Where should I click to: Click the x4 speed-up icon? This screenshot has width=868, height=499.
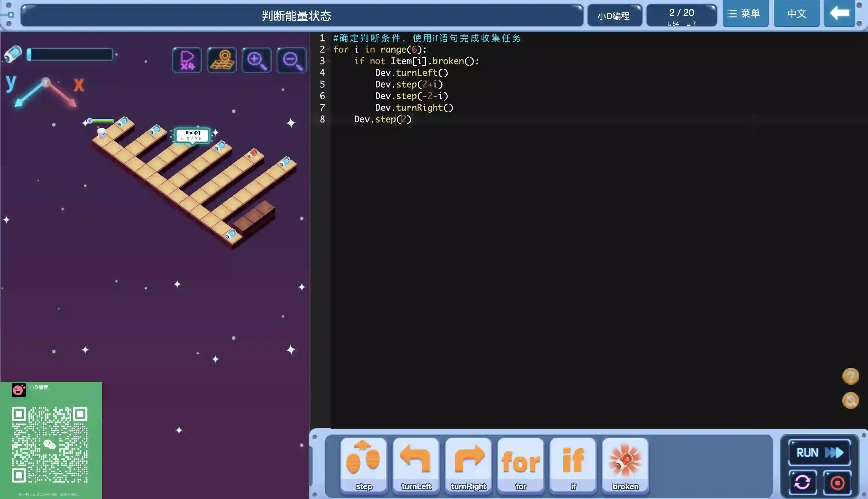tap(187, 60)
